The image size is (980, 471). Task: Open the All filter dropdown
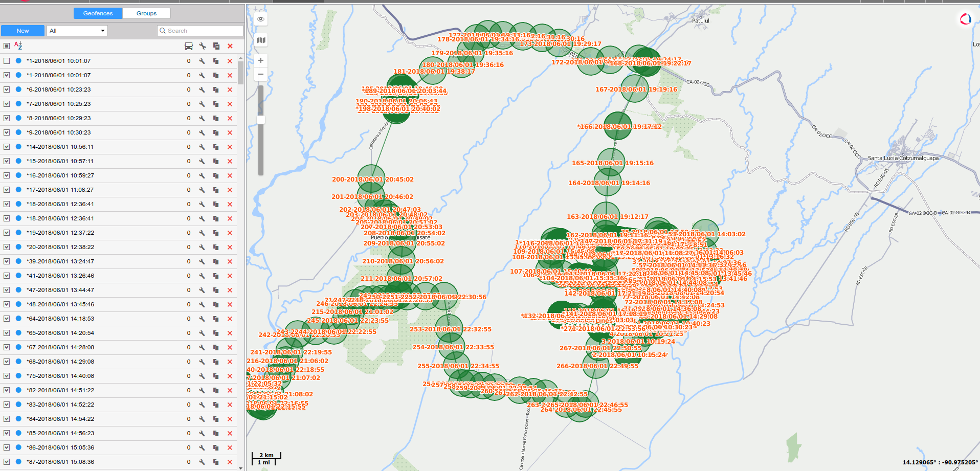[77, 31]
